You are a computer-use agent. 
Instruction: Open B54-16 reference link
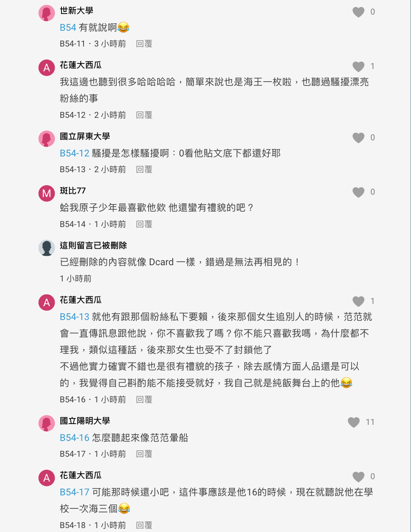74,438
